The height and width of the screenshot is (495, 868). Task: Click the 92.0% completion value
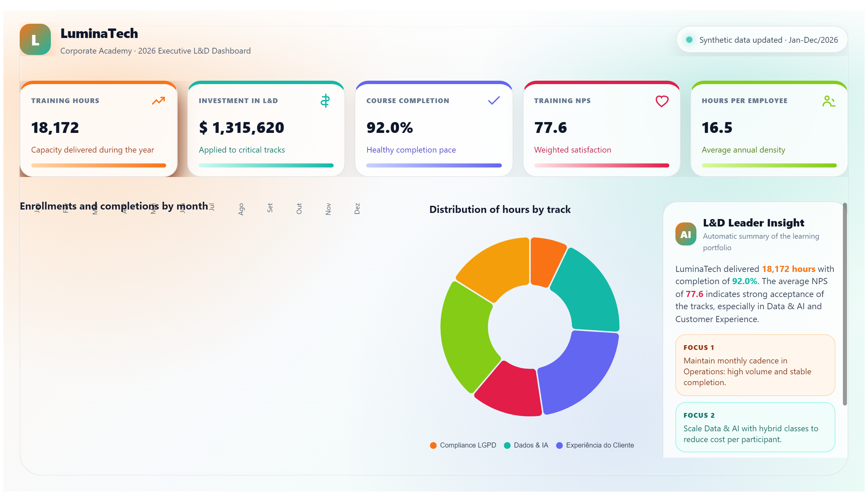click(390, 128)
